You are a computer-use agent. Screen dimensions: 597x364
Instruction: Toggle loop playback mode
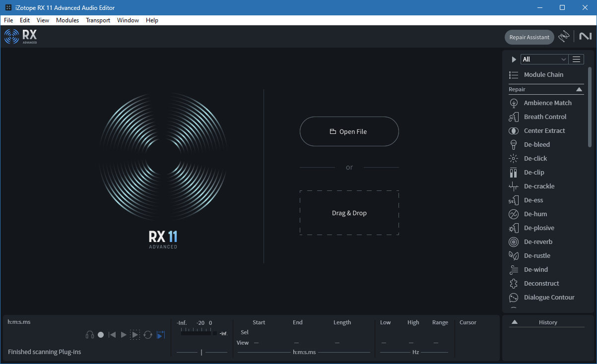pos(148,335)
